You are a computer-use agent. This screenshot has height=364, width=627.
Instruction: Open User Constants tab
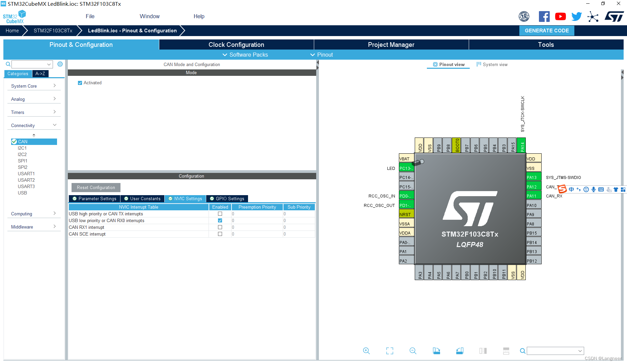coord(142,199)
